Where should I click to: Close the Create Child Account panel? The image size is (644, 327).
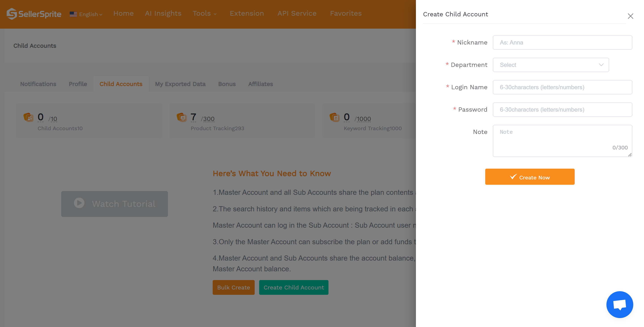click(x=631, y=16)
